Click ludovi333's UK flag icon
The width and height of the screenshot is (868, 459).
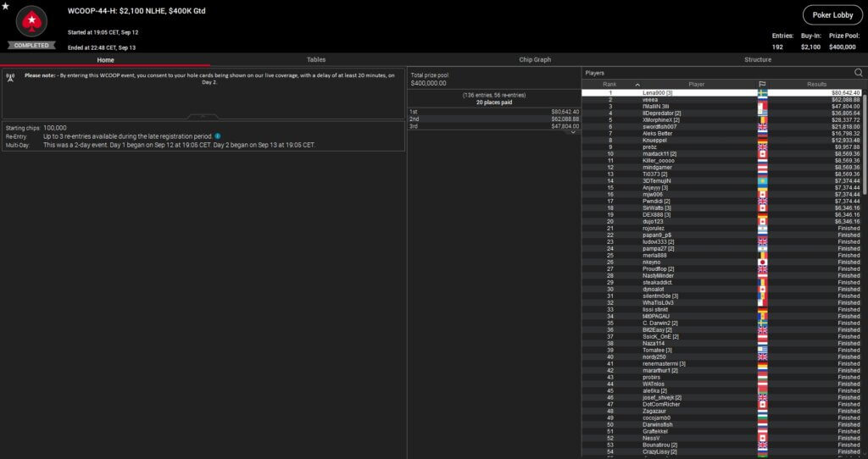tap(762, 241)
